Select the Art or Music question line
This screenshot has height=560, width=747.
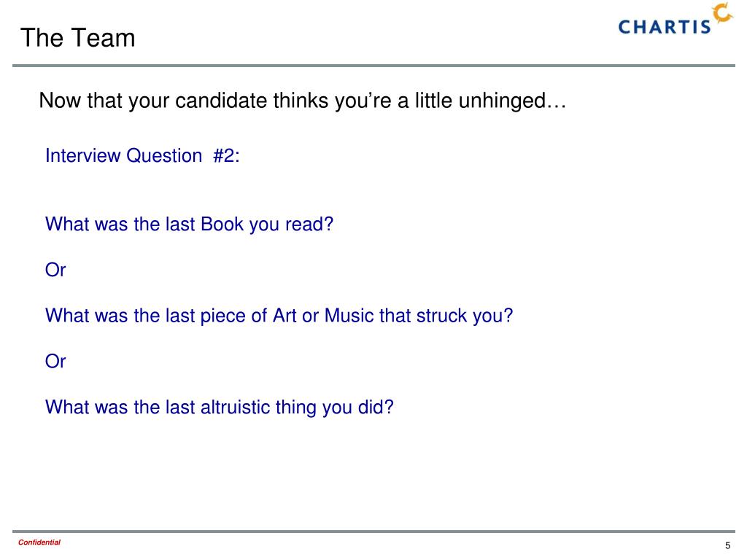click(x=279, y=316)
